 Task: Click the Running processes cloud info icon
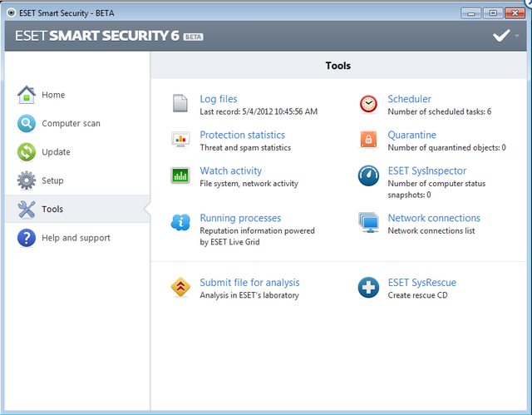(180, 222)
